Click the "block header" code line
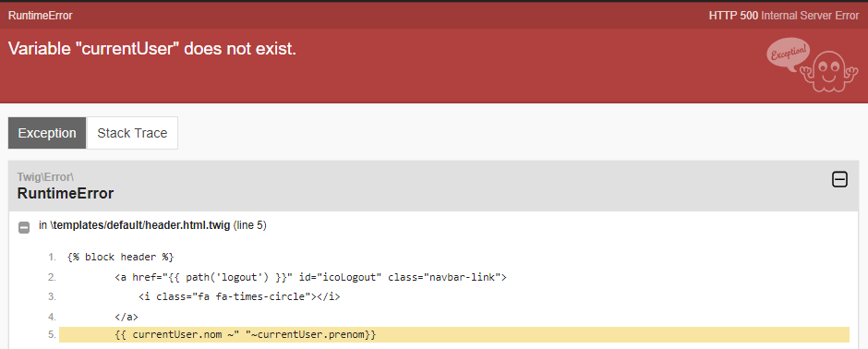The image size is (868, 349). click(121, 258)
